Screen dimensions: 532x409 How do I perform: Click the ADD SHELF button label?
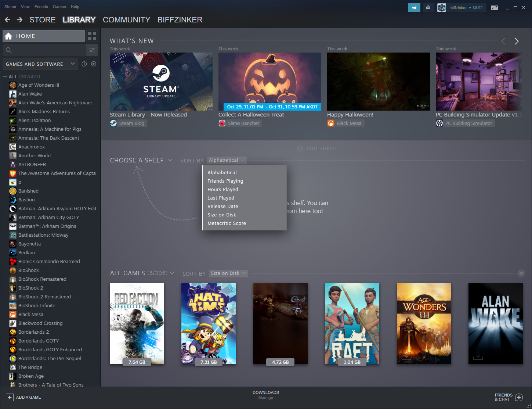pyautogui.click(x=321, y=148)
